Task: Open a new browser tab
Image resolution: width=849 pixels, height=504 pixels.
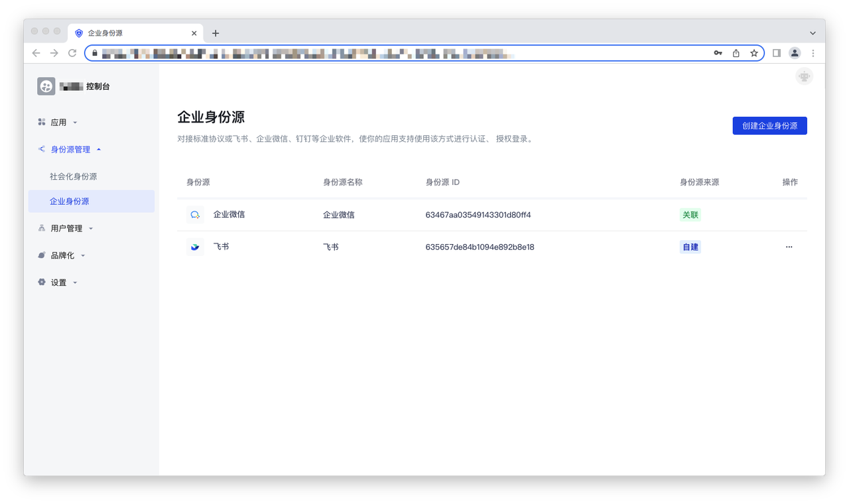Action: click(x=216, y=33)
